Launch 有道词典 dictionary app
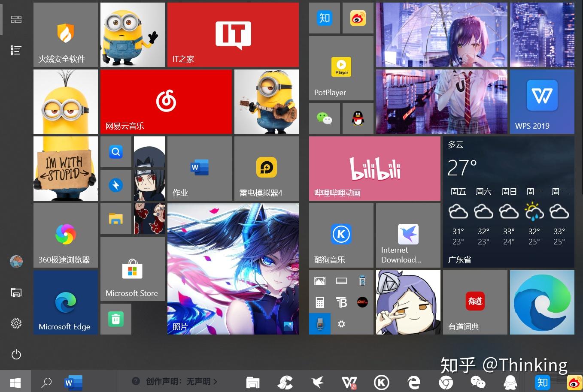The height and width of the screenshot is (392, 583). (x=475, y=302)
